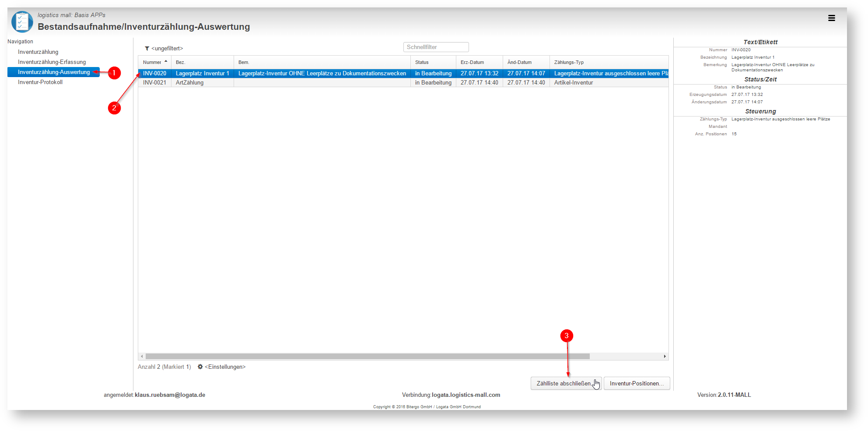Click the Änderungsdatum value in details panel
Image resolution: width=868 pixels, height=431 pixels.
[747, 102]
